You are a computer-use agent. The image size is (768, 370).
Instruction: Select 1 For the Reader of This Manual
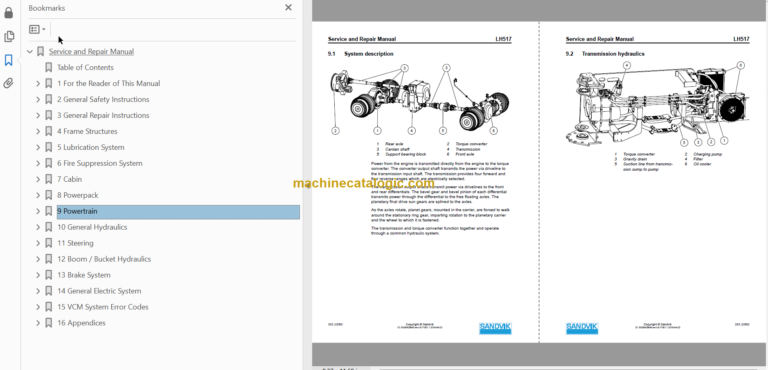108,83
